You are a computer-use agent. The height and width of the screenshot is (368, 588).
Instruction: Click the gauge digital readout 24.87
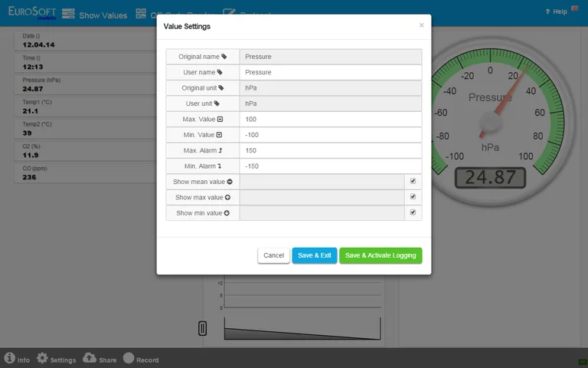(490, 178)
